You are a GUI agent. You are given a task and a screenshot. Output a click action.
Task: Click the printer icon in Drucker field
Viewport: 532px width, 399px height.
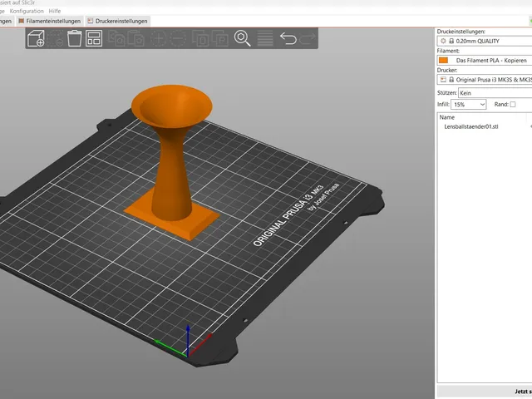[443, 80]
